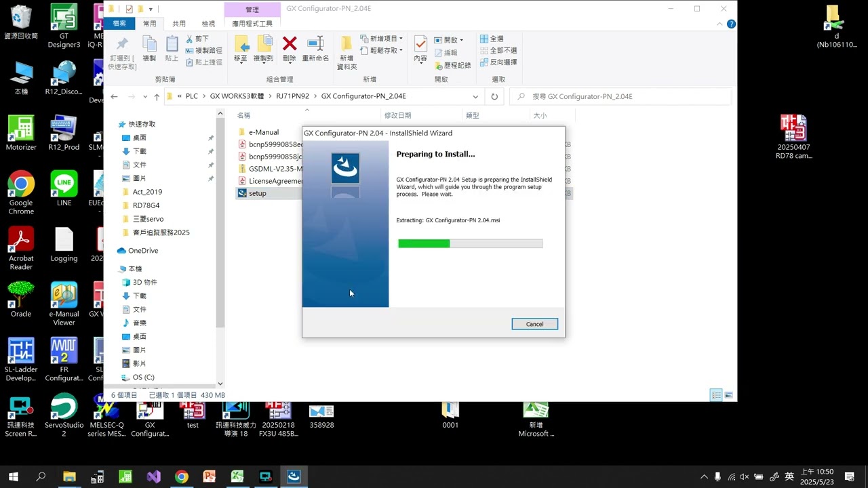Select the e-Manual folder
Image resolution: width=868 pixels, height=488 pixels.
(264, 132)
